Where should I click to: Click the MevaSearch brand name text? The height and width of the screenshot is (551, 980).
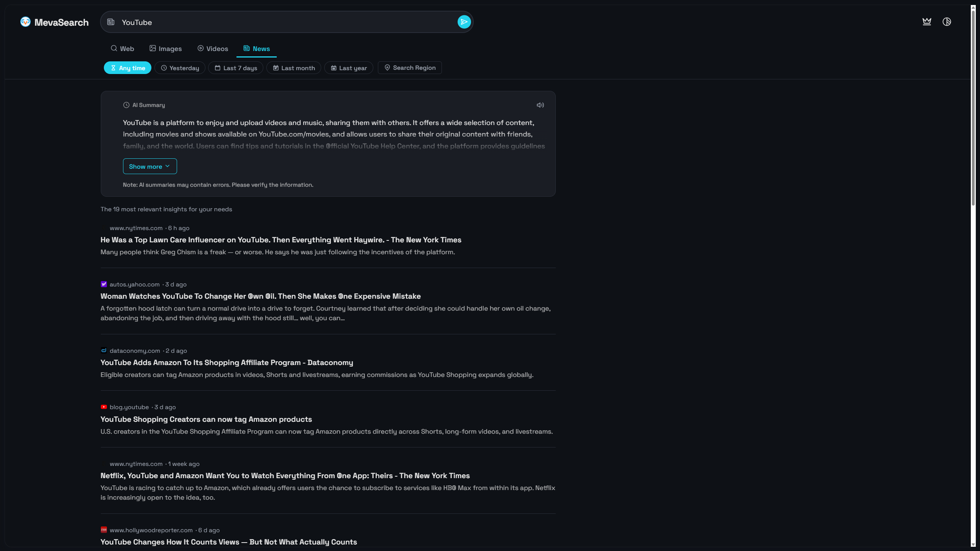61,22
